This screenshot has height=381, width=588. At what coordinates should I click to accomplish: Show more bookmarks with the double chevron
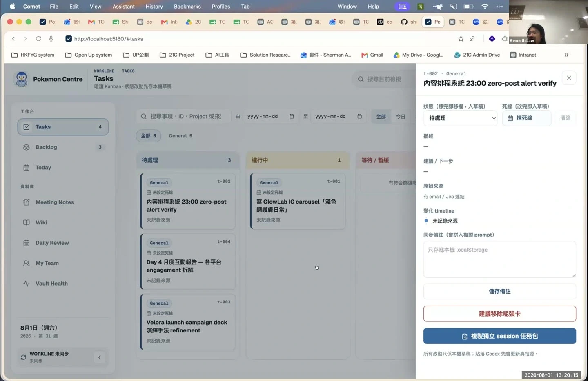coord(566,55)
